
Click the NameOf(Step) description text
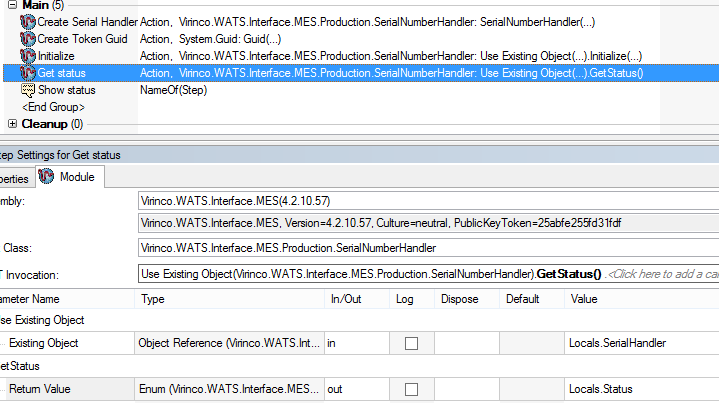[x=173, y=90]
